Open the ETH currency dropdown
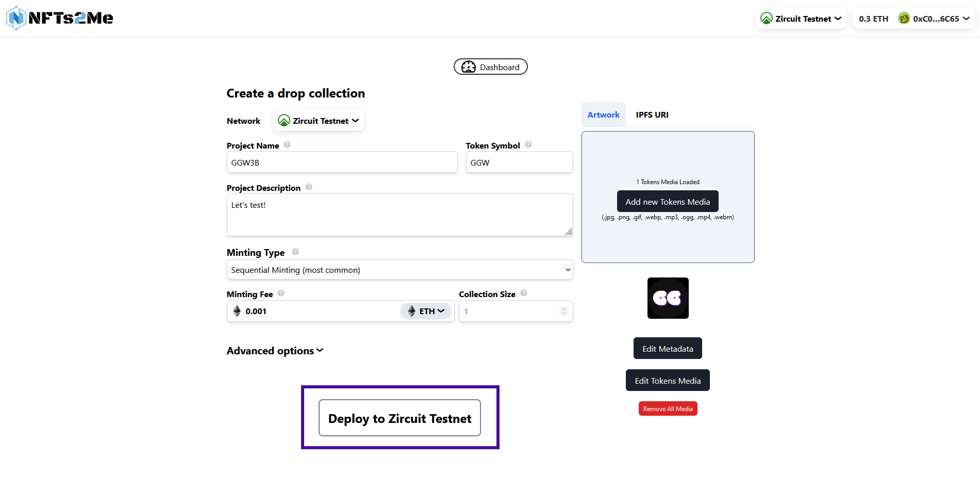Screen dimensions: 980x491 426,311
